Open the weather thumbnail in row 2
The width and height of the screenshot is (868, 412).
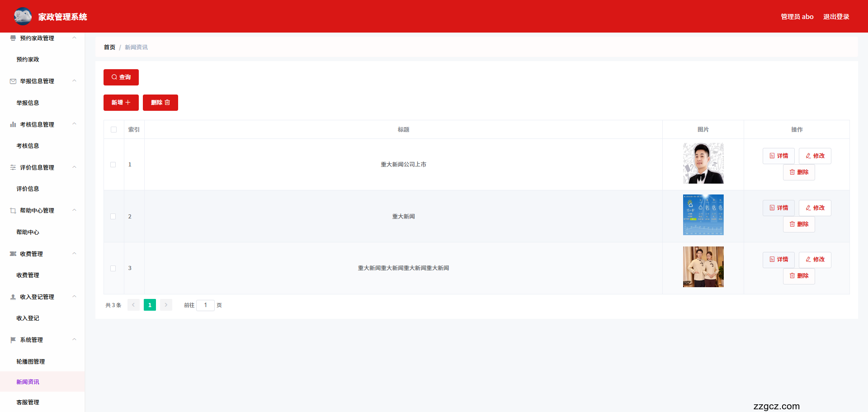pos(703,215)
